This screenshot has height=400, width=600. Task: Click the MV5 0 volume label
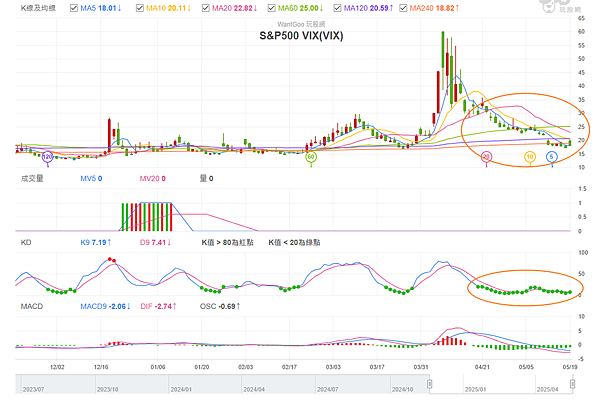point(91,178)
